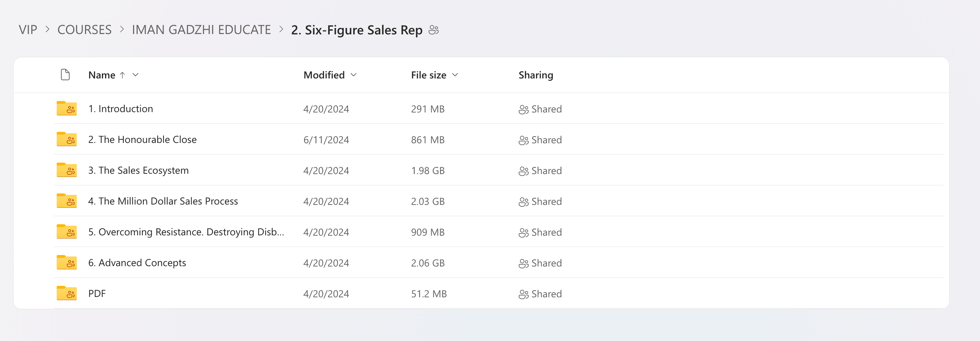
Task: Open folder named 1. Introduction
Action: (121, 109)
